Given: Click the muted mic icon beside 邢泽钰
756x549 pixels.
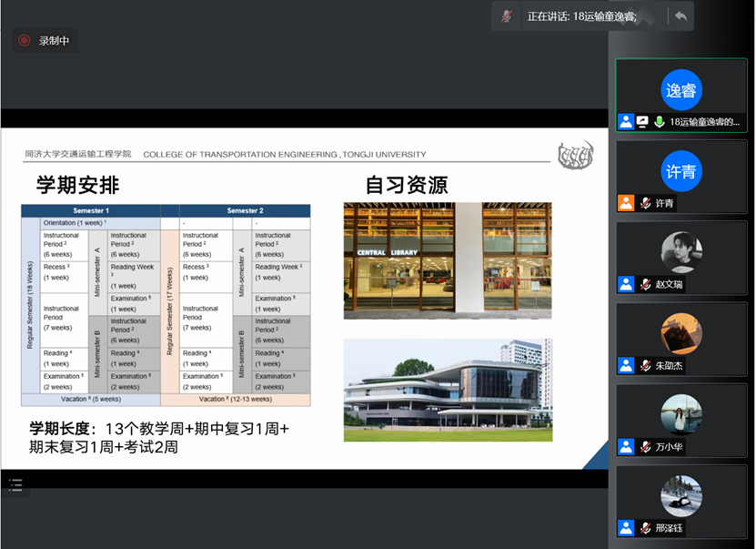Looking at the screenshot, I should point(645,527).
